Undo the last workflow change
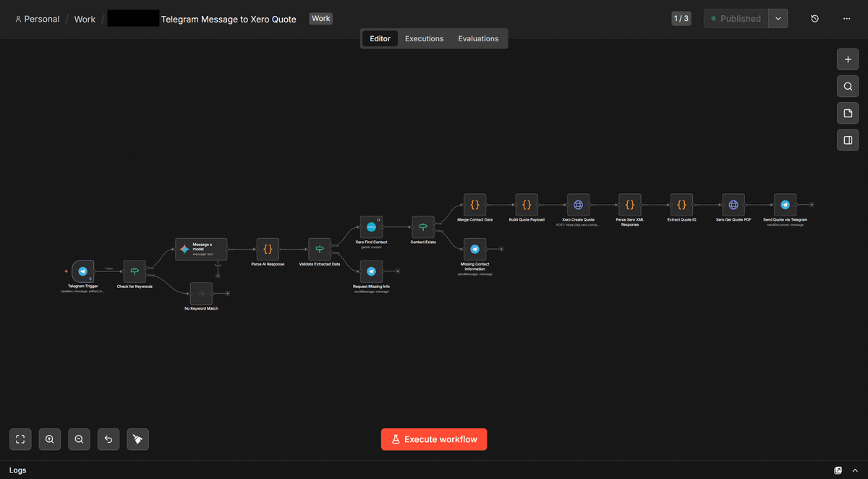868x479 pixels. 108,439
